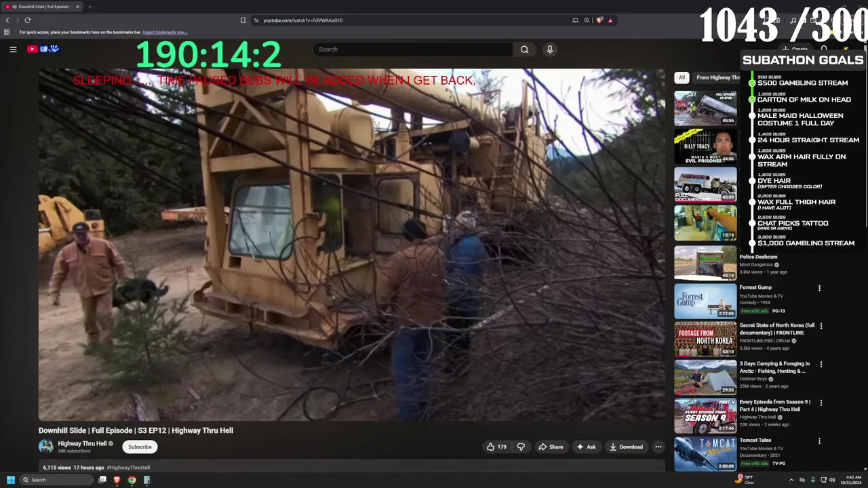Open the YouTube hamburger guide menu
The height and width of the screenshot is (488, 868).
13,49
